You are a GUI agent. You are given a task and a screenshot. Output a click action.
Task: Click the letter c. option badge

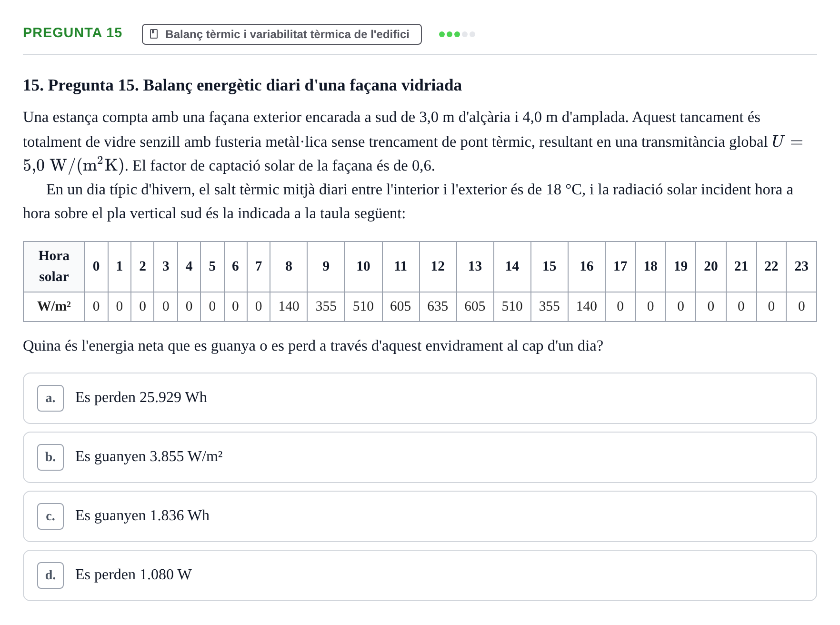click(x=50, y=516)
